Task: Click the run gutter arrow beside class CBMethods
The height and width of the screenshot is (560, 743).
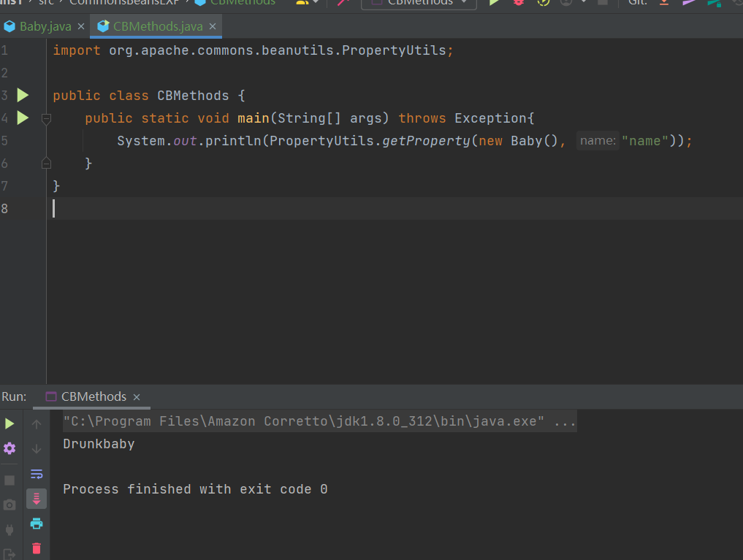Action: 23,95
